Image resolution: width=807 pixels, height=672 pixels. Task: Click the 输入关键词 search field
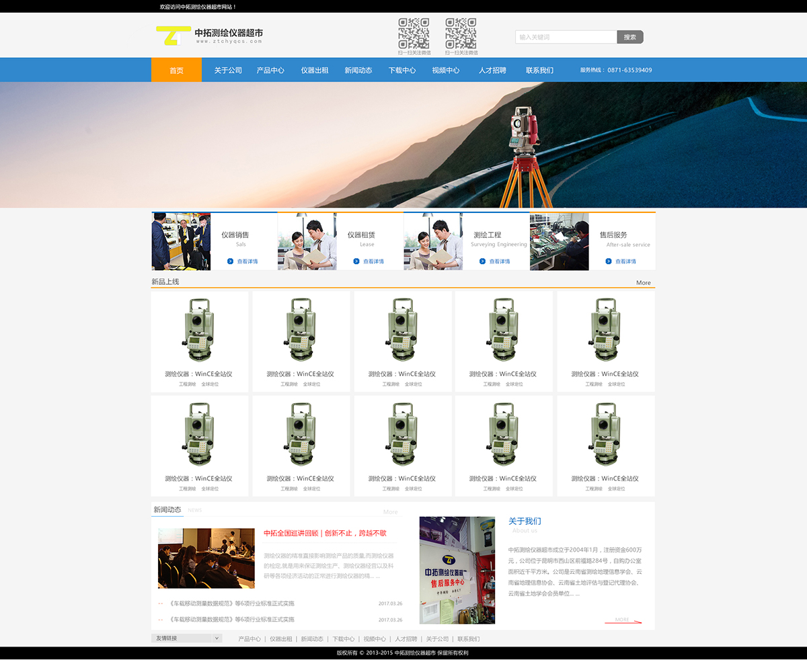click(566, 37)
